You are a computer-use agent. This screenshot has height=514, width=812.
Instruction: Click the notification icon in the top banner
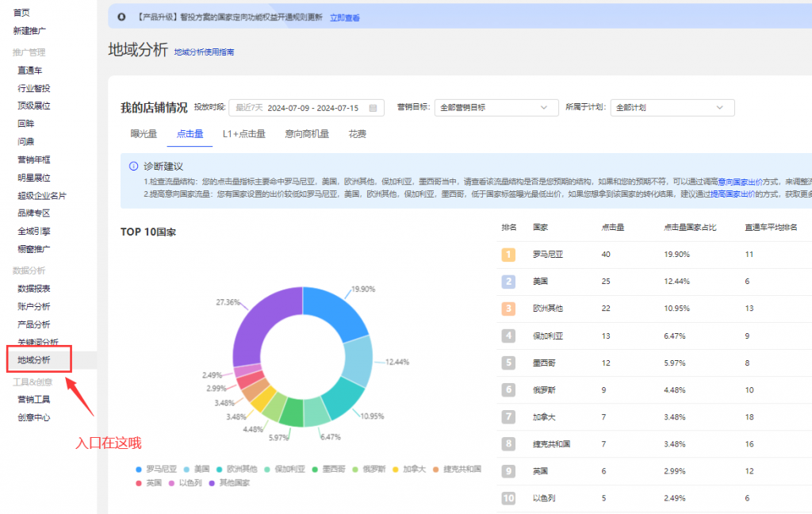[121, 17]
